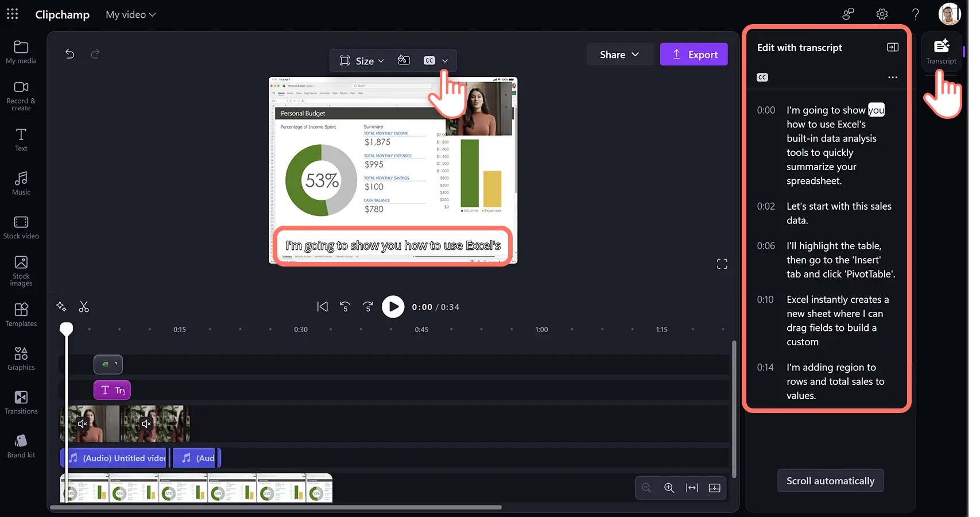Screen dimensions: 980x517
Task: Click the Export button
Action: point(694,55)
